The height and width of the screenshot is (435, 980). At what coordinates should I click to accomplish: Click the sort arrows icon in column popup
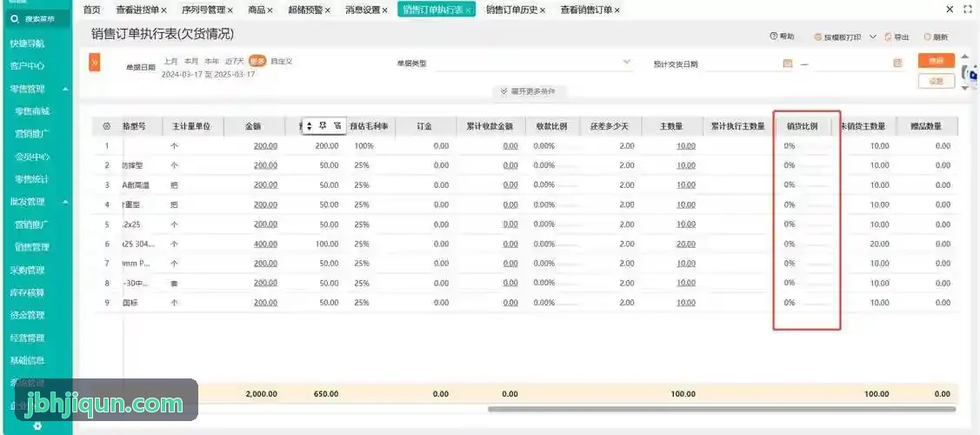pyautogui.click(x=309, y=125)
